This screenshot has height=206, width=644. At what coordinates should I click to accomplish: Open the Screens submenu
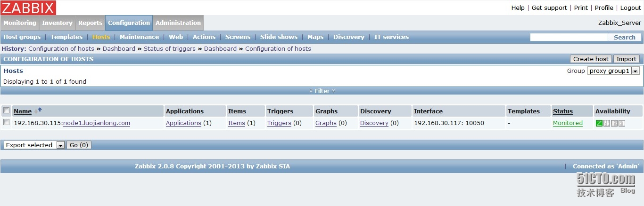click(238, 37)
